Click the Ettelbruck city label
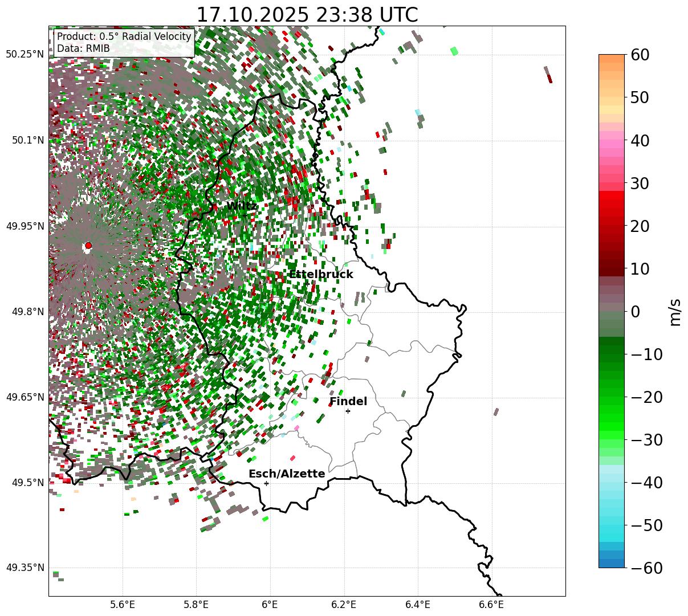688x616 pixels. pyautogui.click(x=321, y=275)
